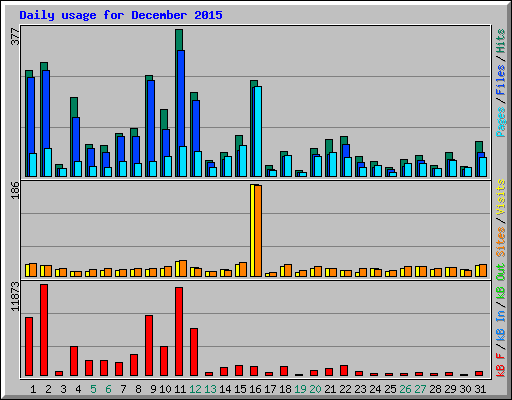512x400 pixels.
Task: Click the yellow "Visits" legend label
Action: pos(501,197)
